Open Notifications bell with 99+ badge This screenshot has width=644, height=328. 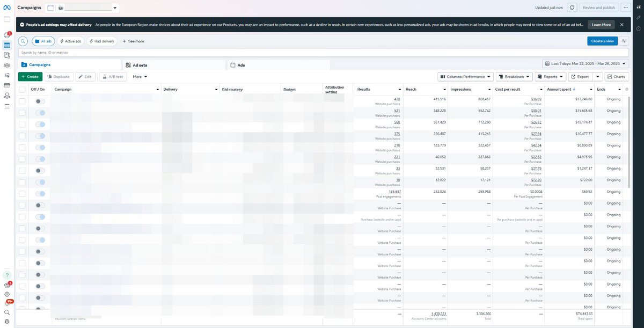8,303
